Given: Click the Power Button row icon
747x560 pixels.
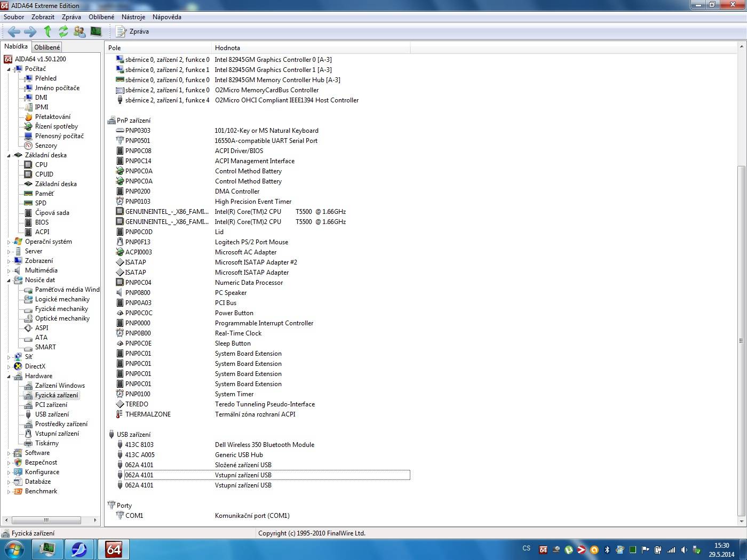Looking at the screenshot, I should point(120,313).
